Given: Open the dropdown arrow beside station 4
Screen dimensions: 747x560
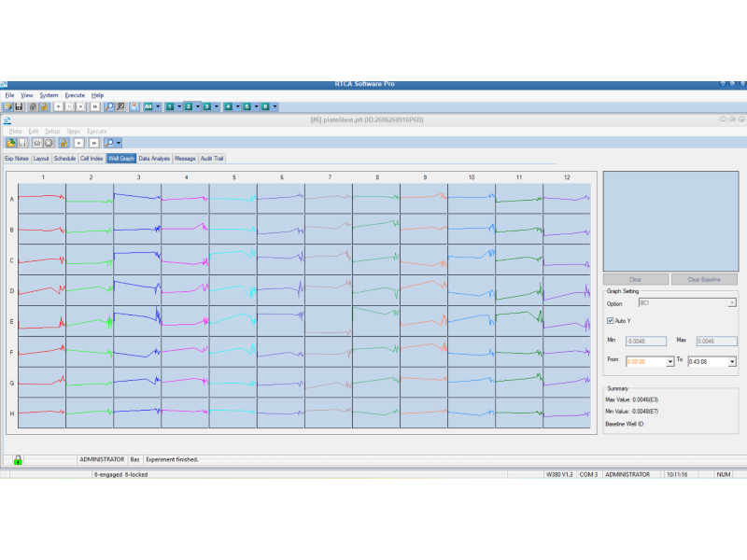Looking at the screenshot, I should [238, 106].
